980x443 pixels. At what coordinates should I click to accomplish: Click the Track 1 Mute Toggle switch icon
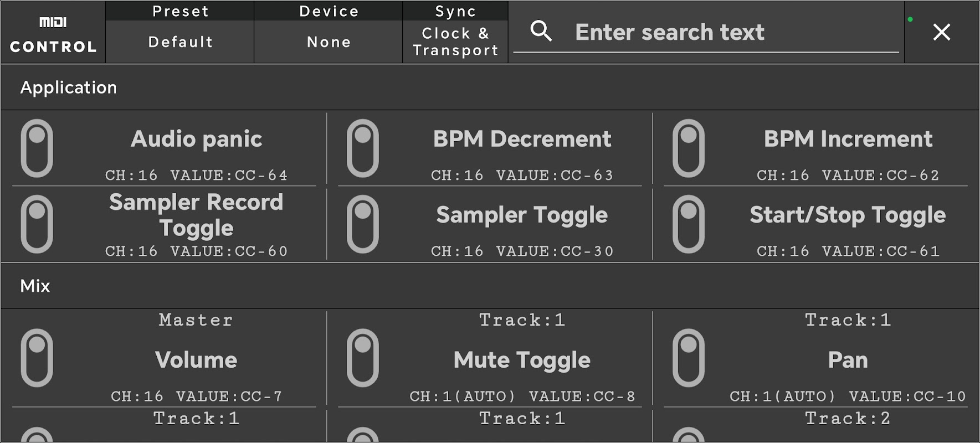pyautogui.click(x=363, y=358)
